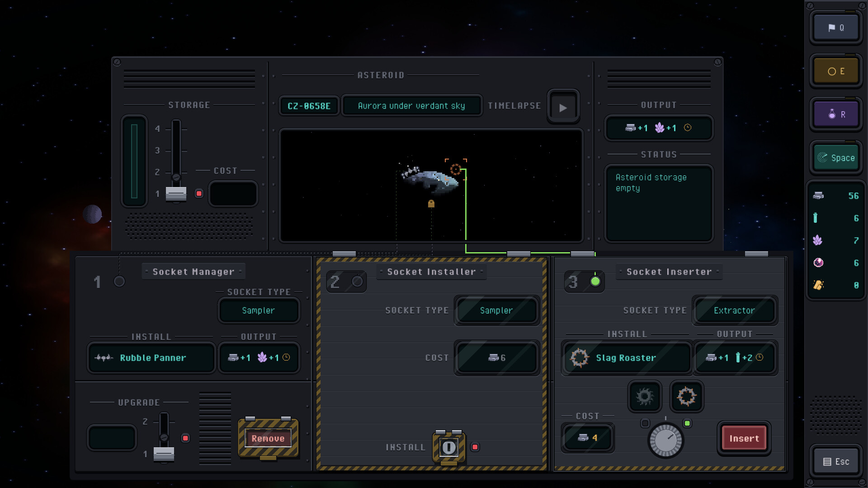Viewport: 868px width, 488px height.
Task: Click the red upgrade indicator light
Action: 185,438
